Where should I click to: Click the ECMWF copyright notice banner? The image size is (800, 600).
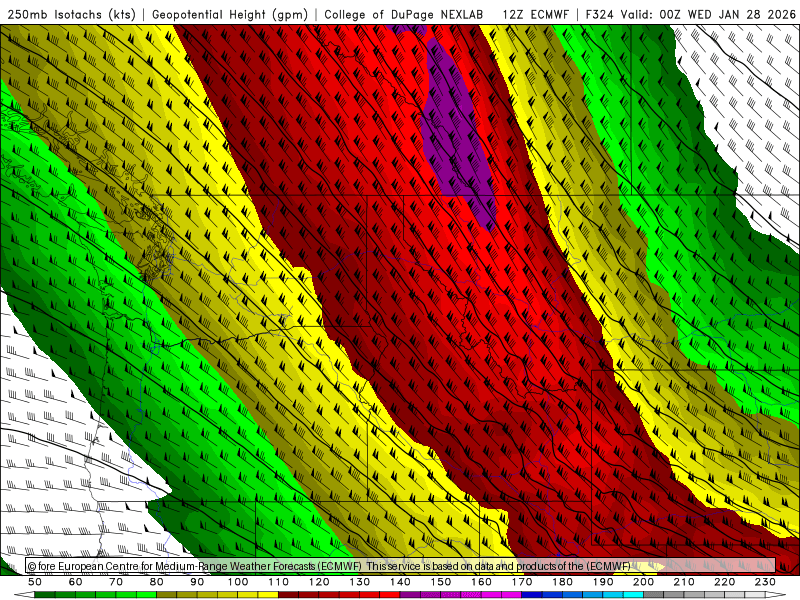[401, 565]
